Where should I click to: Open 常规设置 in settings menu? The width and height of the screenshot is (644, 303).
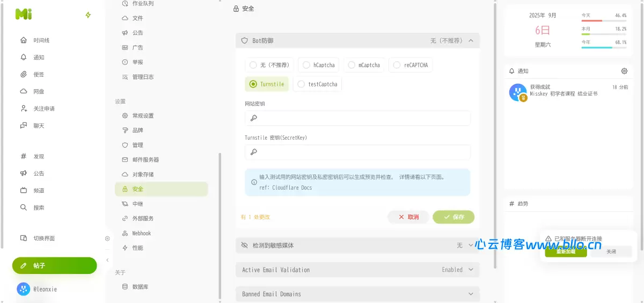[143, 116]
